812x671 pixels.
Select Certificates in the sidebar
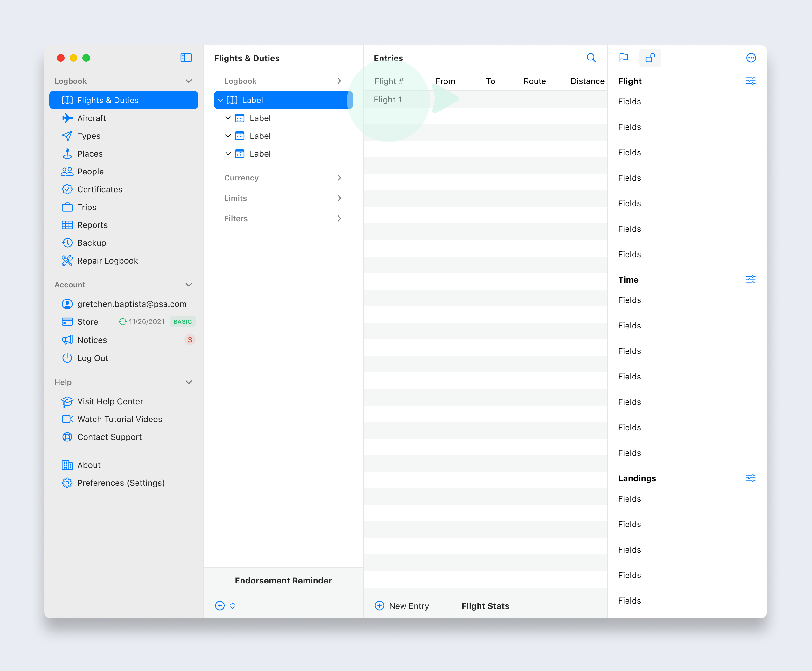tap(100, 189)
